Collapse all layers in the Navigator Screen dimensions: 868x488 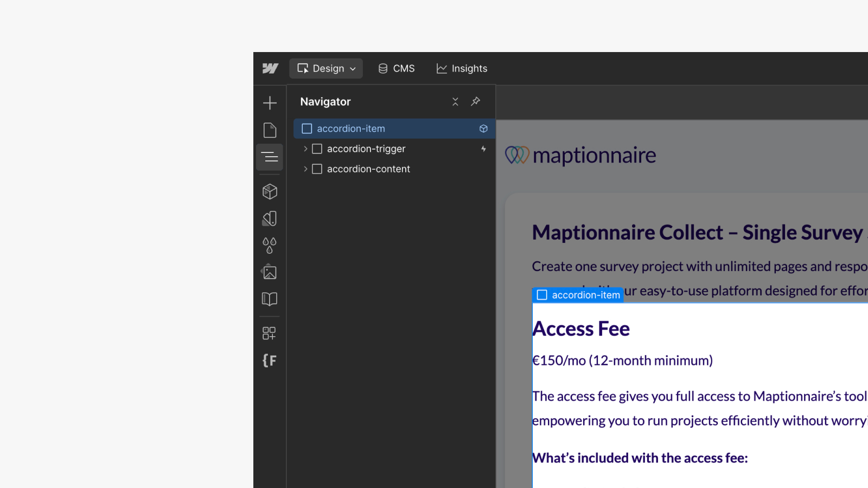point(455,101)
